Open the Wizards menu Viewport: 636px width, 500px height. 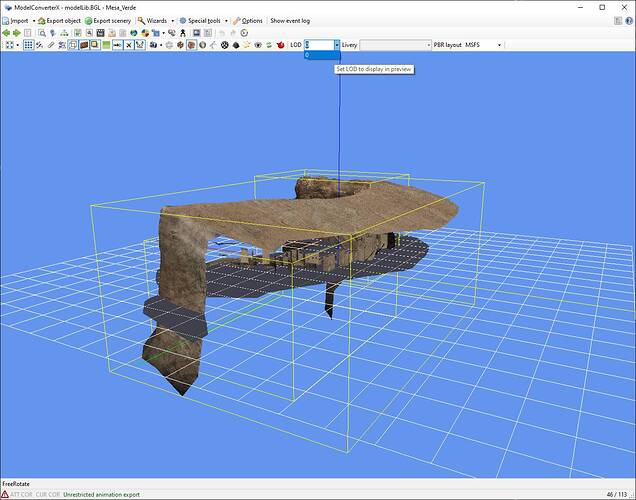coord(156,20)
